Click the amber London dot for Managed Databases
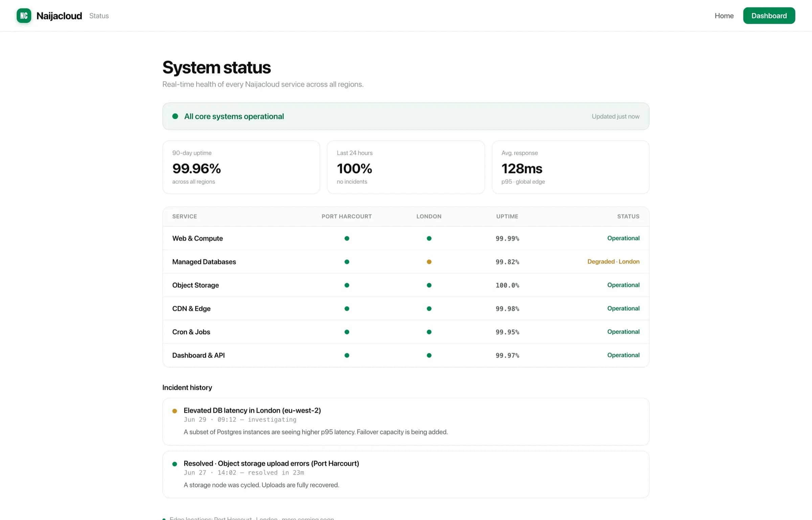The width and height of the screenshot is (812, 520). tap(429, 262)
